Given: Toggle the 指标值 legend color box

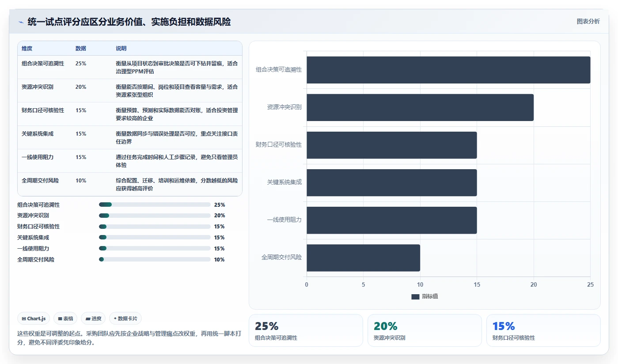Looking at the screenshot, I should pyautogui.click(x=415, y=297).
